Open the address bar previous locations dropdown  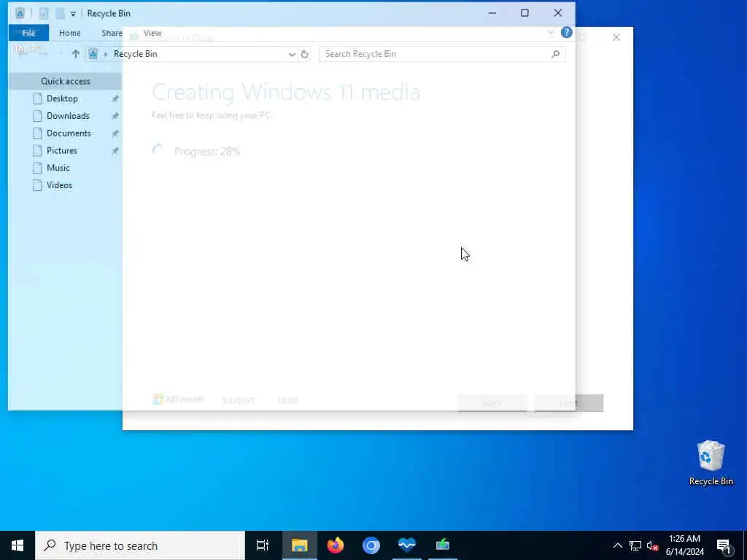[x=292, y=54]
